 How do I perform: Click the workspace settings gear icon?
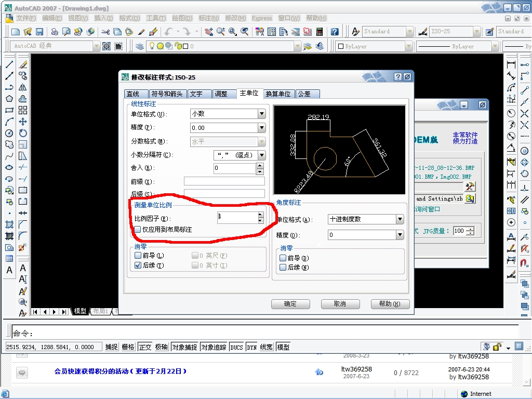pyautogui.click(x=107, y=46)
